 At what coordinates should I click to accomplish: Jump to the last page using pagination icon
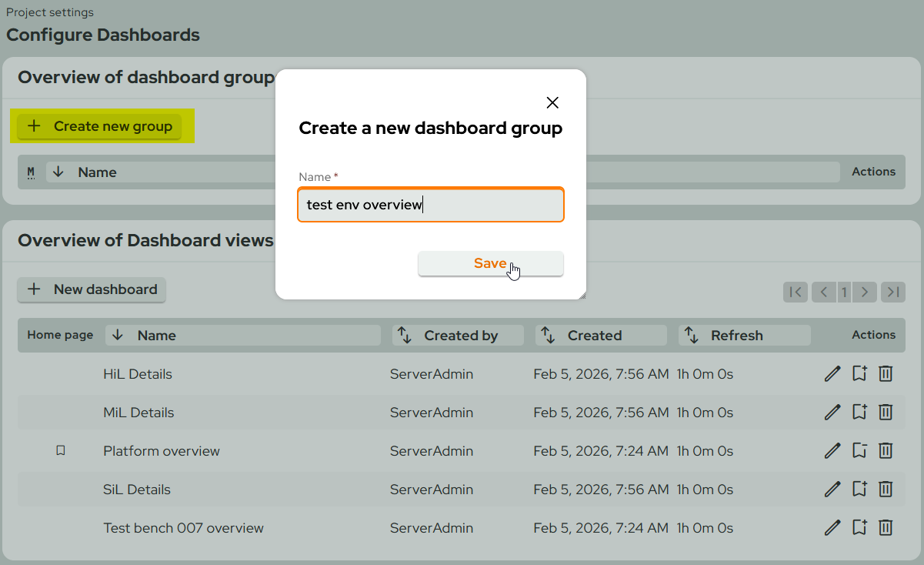coord(892,292)
